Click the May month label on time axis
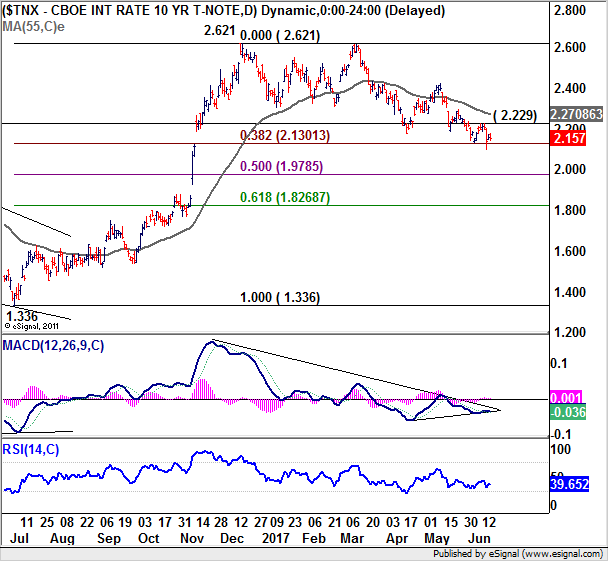The width and height of the screenshot is (608, 561). click(x=437, y=539)
